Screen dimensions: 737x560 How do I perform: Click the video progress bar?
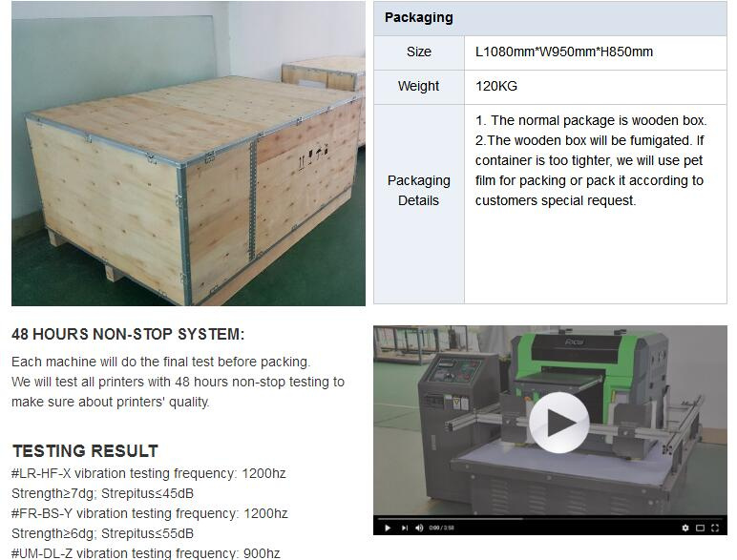(x=550, y=519)
